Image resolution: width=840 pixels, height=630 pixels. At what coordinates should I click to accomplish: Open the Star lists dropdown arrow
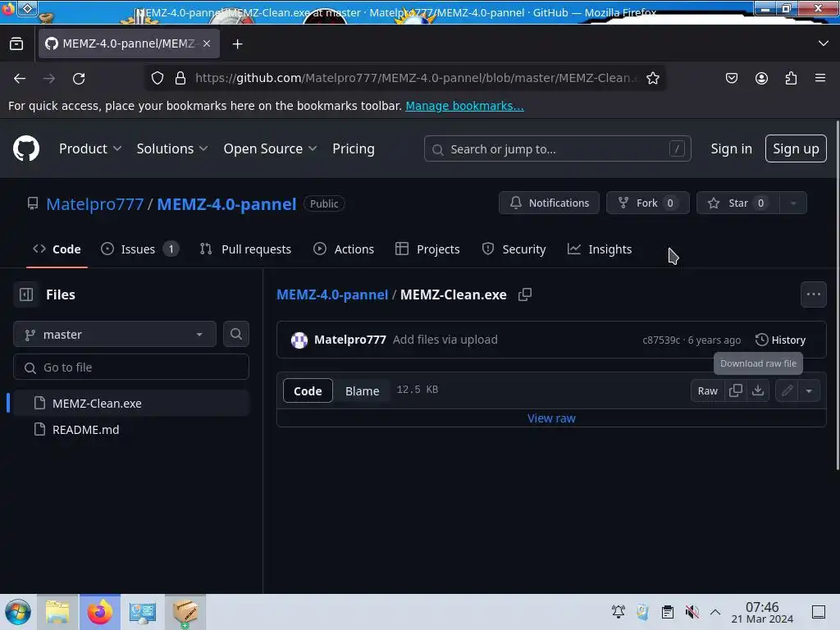tap(793, 203)
